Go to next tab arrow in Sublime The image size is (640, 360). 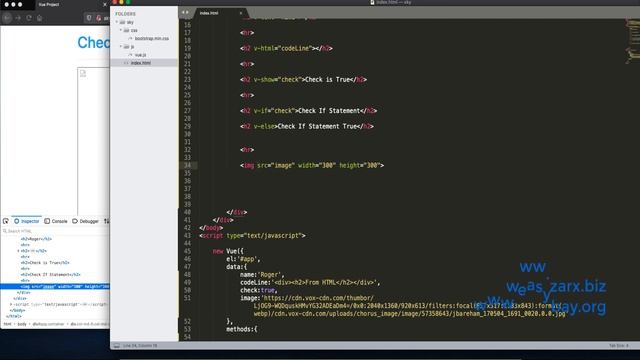pos(187,13)
